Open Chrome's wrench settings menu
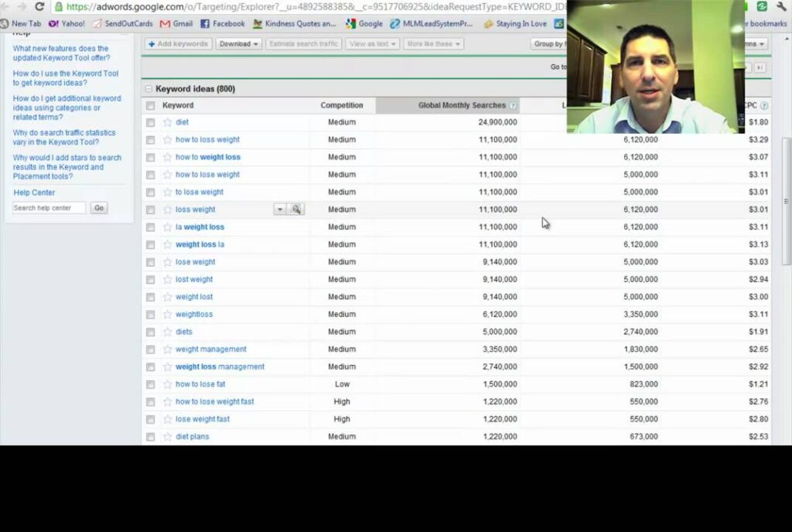 (781, 6)
